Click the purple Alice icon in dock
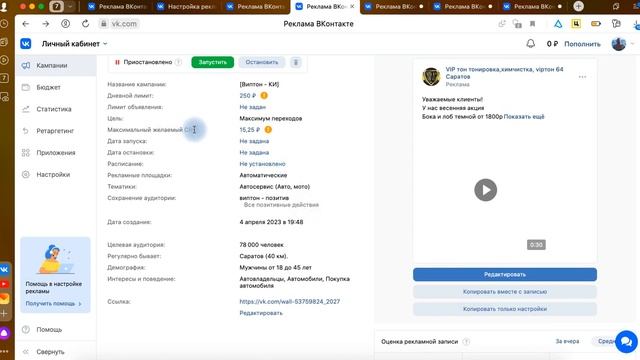This screenshot has height=360, width=640. click(4, 333)
